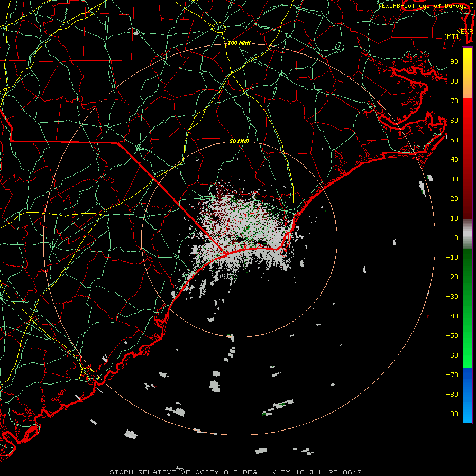Click the KLTX radar site identifier in caption

tap(281, 472)
